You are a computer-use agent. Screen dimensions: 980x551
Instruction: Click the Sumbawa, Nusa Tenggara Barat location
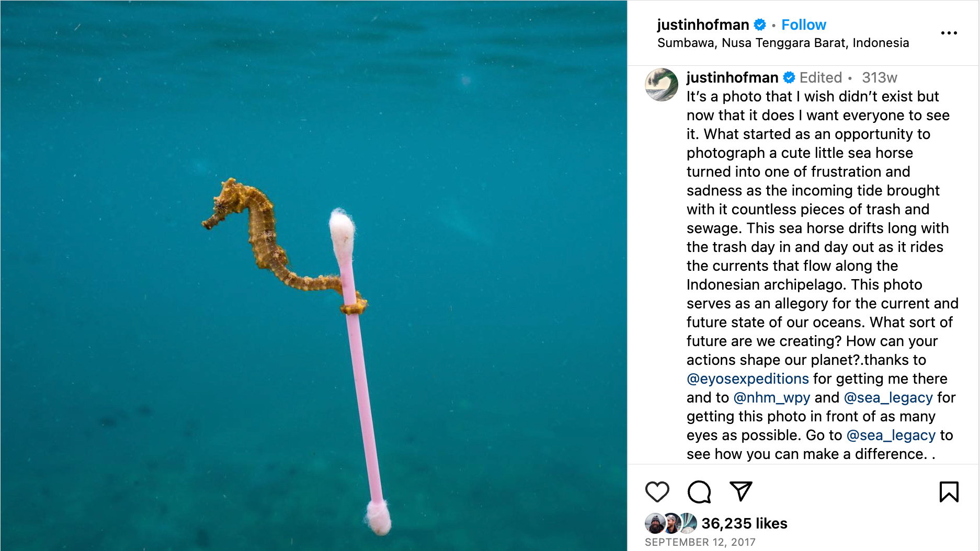tap(783, 43)
